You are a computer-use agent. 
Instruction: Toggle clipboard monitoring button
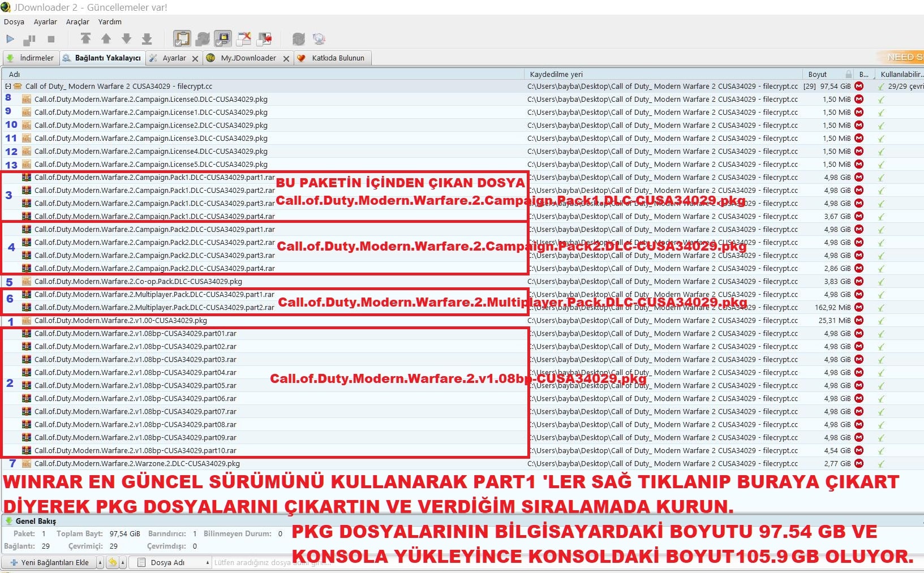[182, 38]
